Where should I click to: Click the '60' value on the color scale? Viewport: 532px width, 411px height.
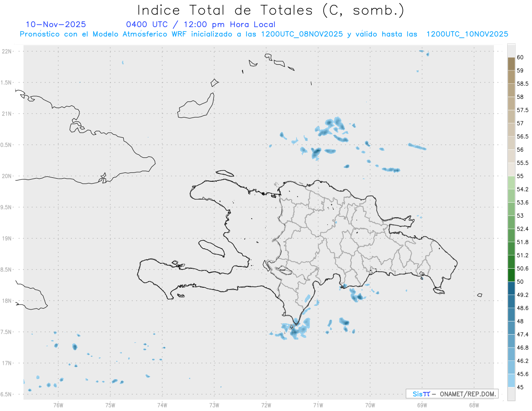[x=520, y=57]
